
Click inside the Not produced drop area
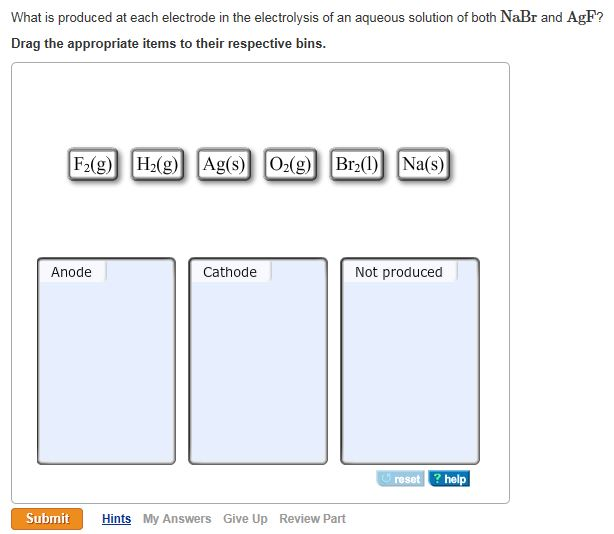click(x=410, y=370)
